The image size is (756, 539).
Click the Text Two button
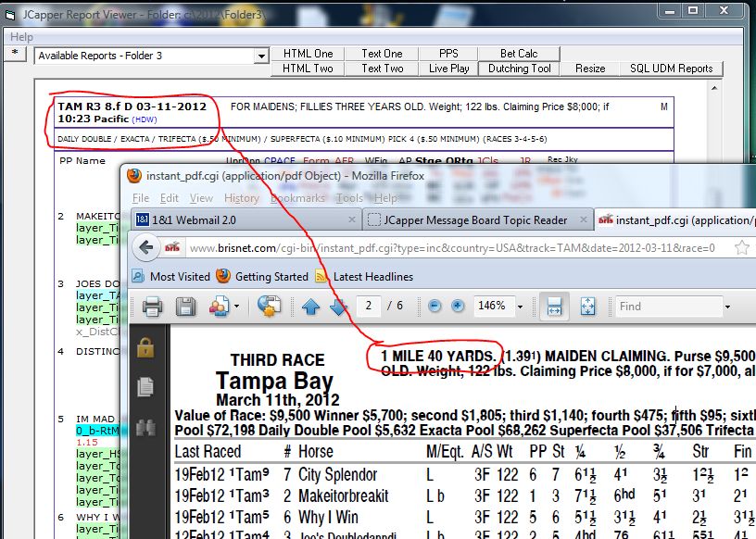383,69
